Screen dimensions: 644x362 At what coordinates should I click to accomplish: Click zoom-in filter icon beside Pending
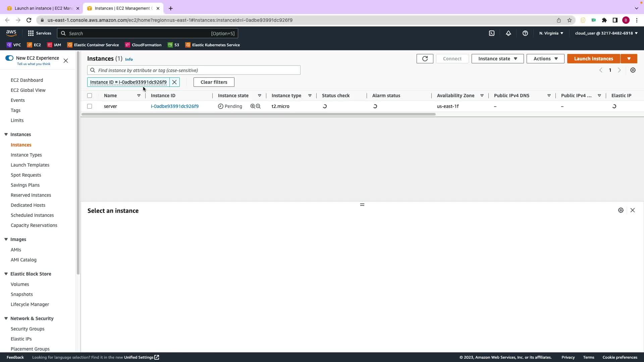click(x=253, y=106)
